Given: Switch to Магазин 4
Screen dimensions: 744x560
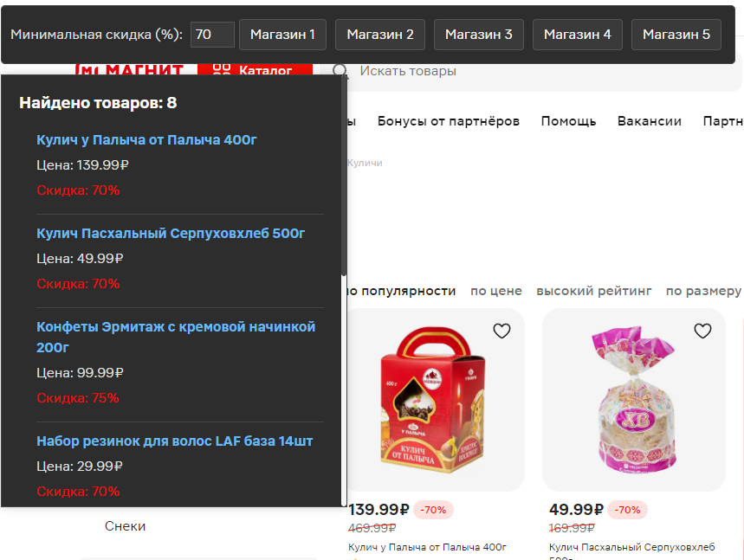Looking at the screenshot, I should (x=578, y=35).
